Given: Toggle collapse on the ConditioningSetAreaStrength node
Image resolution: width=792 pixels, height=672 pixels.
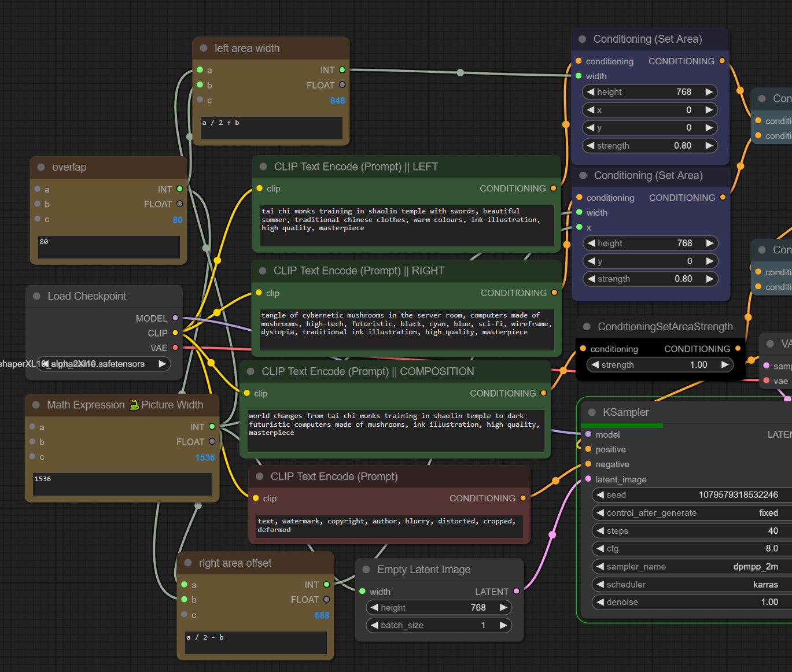Looking at the screenshot, I should point(587,327).
